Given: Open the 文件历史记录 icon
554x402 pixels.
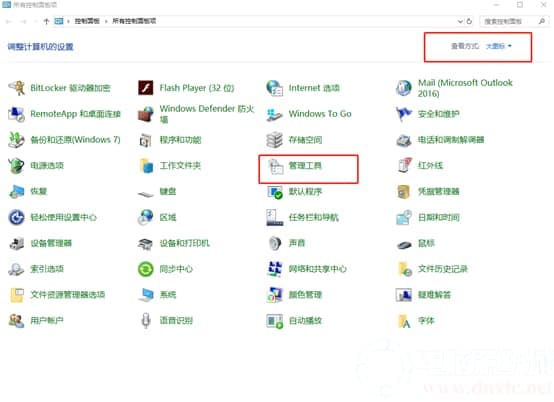Looking at the screenshot, I should (x=404, y=269).
